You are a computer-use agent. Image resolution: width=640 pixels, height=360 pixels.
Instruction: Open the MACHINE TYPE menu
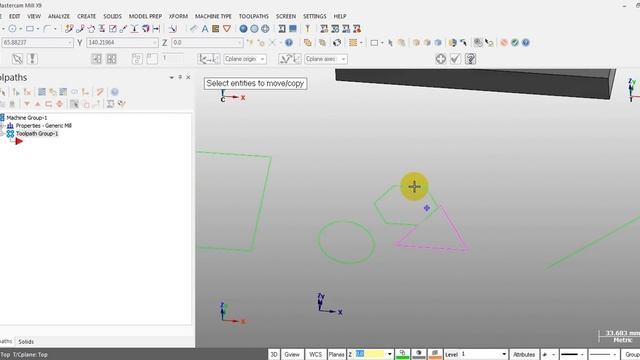pos(213,16)
